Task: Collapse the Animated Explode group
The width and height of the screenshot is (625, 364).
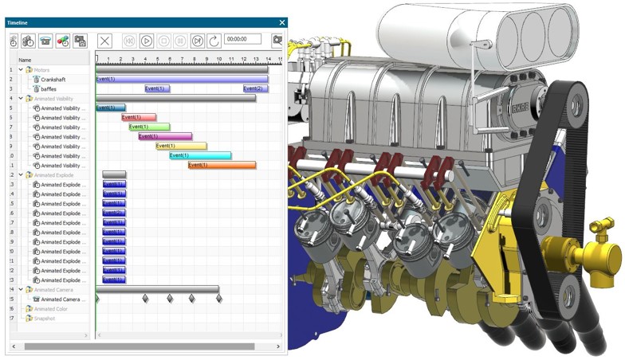Action: (x=21, y=174)
